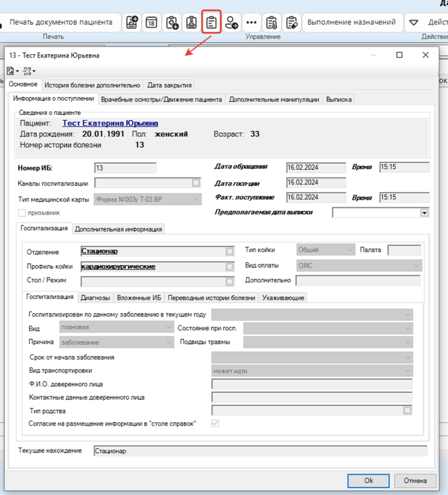This screenshot has height=495, width=448.
Task: Open the Тест Екатерина Юрьевна patient link
Action: (110, 123)
